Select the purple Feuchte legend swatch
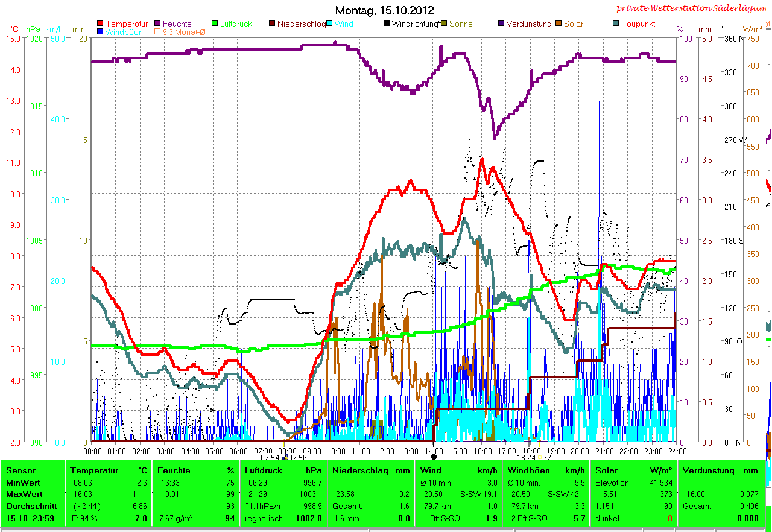 click(158, 24)
